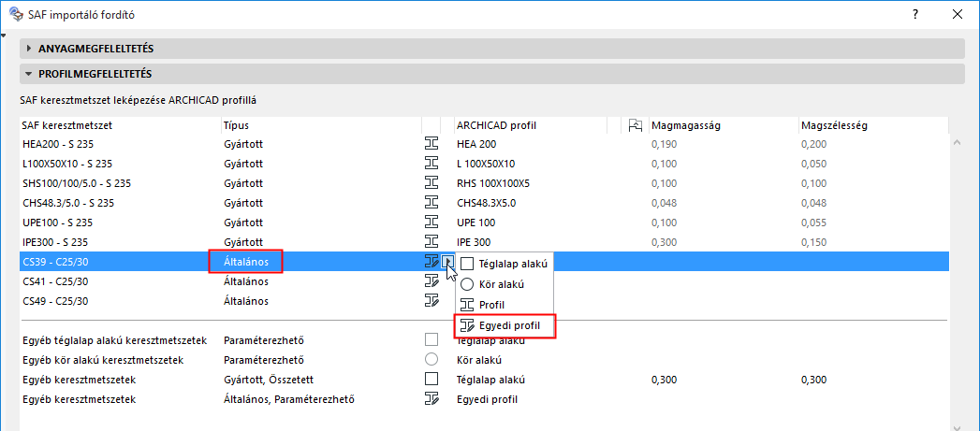Open help with the question mark button
This screenshot has height=431, width=980.
[915, 14]
